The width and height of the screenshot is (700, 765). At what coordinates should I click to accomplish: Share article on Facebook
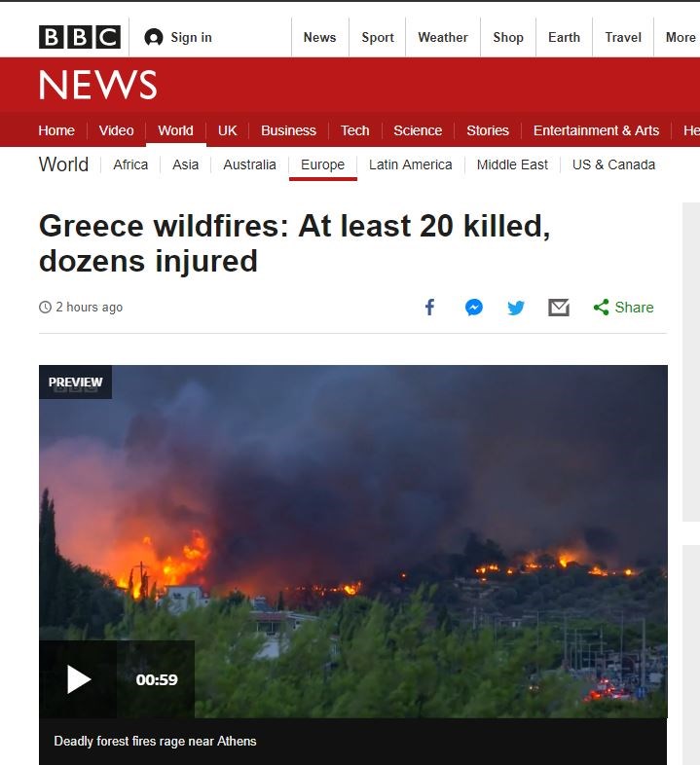coord(429,308)
